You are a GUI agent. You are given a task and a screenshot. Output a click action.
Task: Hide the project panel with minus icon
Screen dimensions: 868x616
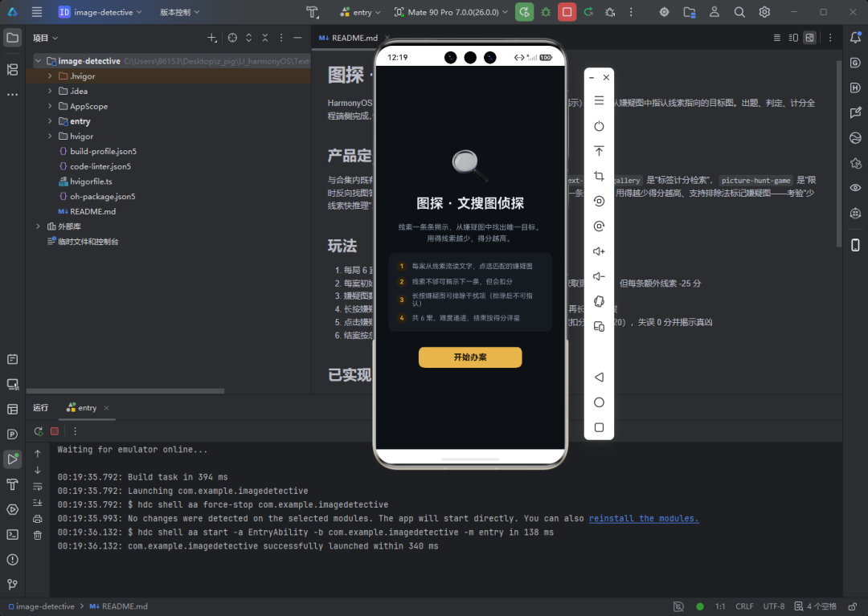tap(297, 38)
